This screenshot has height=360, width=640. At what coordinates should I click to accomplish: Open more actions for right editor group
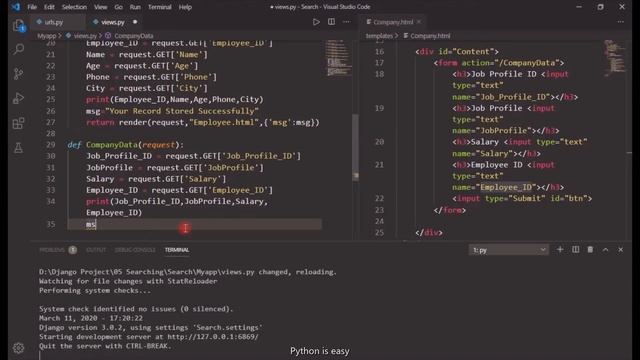(620, 22)
